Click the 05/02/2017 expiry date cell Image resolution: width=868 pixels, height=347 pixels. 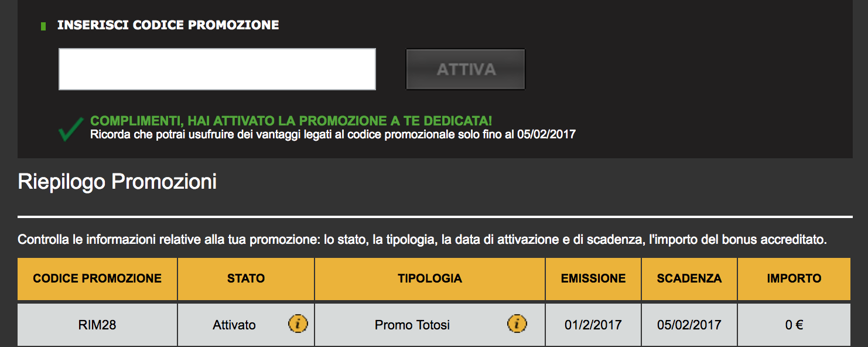click(x=689, y=325)
